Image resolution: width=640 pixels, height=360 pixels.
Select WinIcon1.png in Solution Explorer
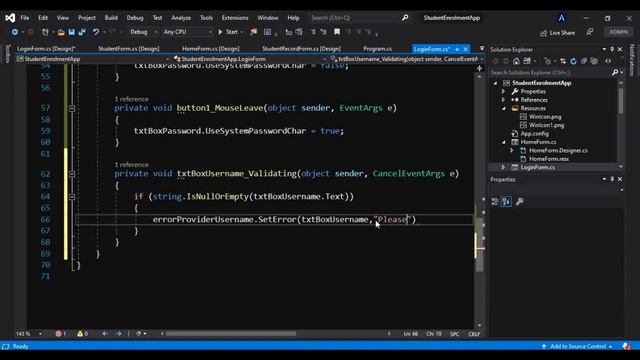[547, 125]
